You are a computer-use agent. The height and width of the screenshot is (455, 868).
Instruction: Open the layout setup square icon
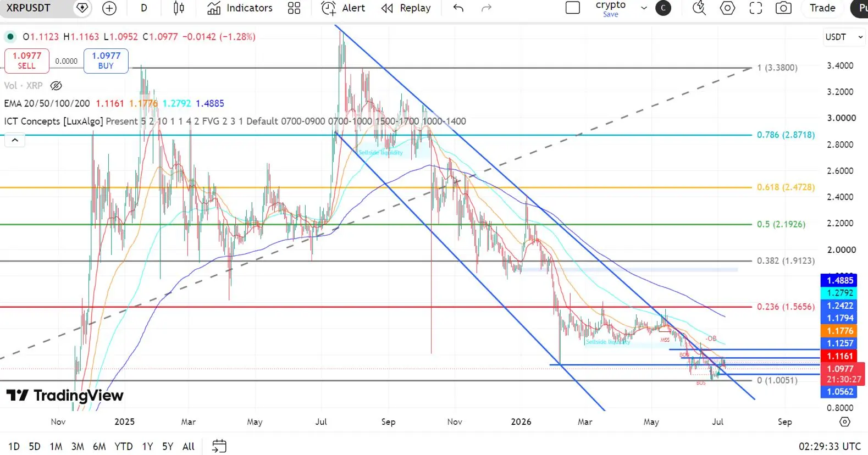tap(573, 8)
